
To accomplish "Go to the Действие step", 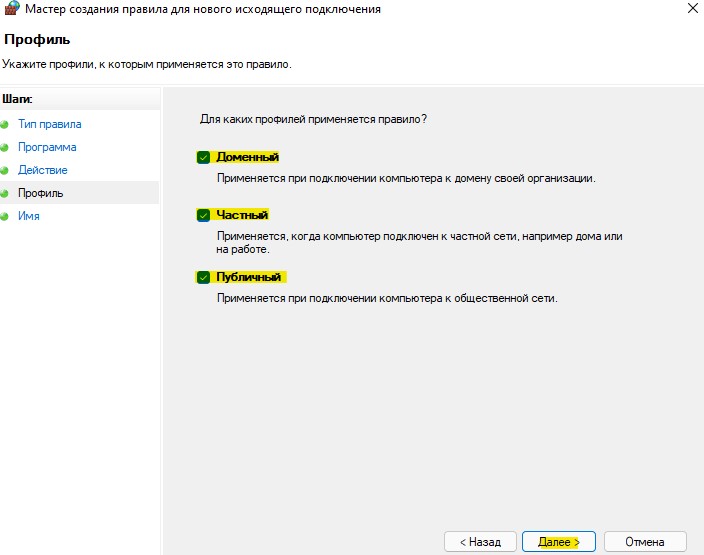I will coord(43,170).
